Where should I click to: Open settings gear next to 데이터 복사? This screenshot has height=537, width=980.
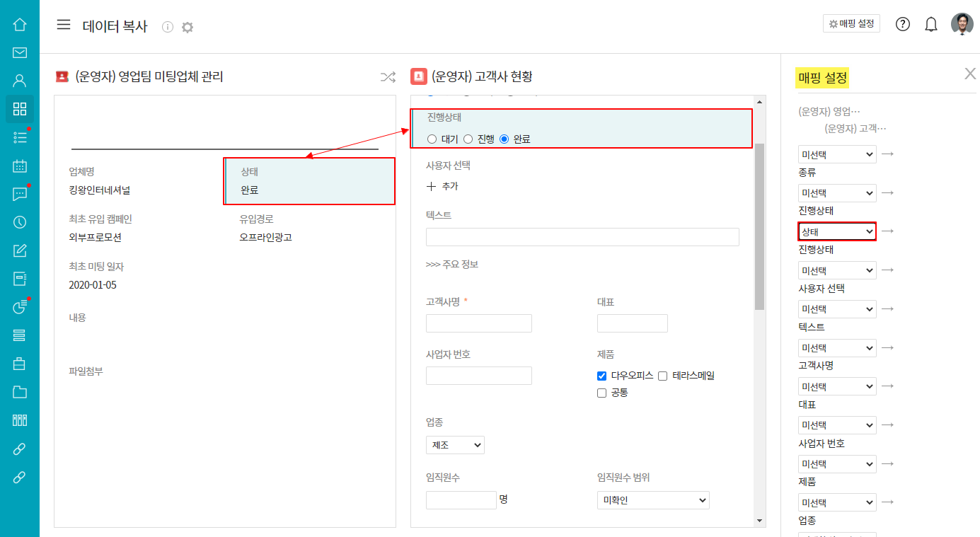pos(187,27)
